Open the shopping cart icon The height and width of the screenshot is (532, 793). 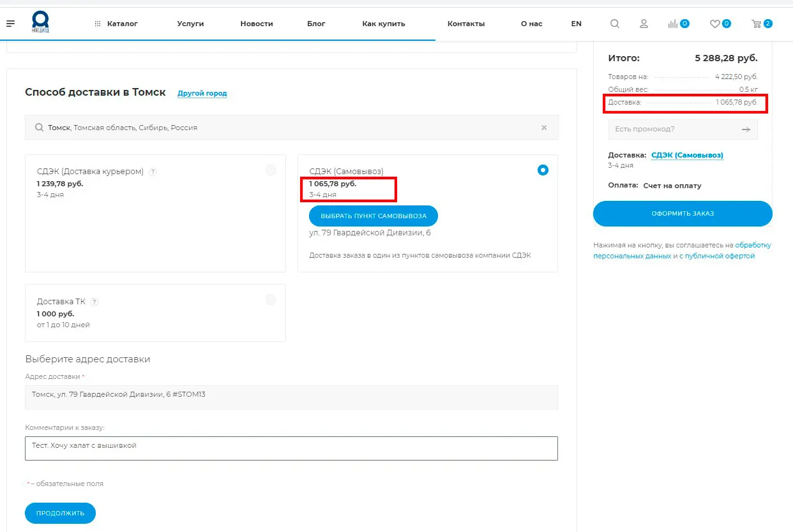[757, 24]
